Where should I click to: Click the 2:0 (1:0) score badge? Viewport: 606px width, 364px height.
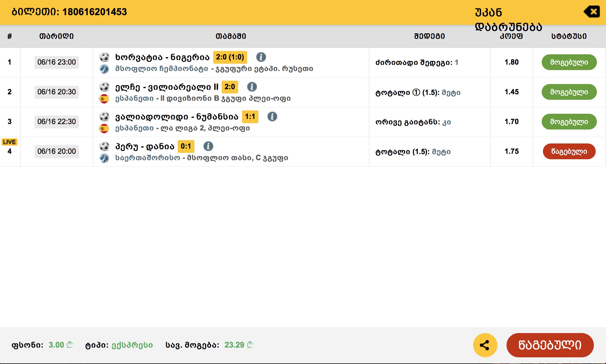click(x=230, y=57)
